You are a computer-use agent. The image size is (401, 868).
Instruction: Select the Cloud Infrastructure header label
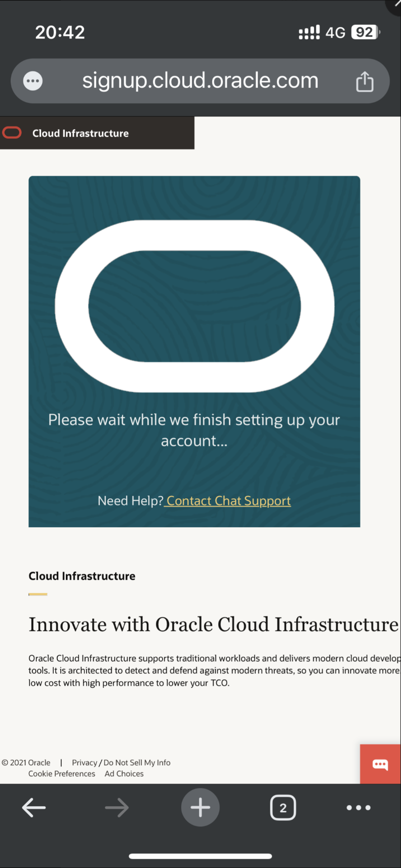(x=81, y=133)
